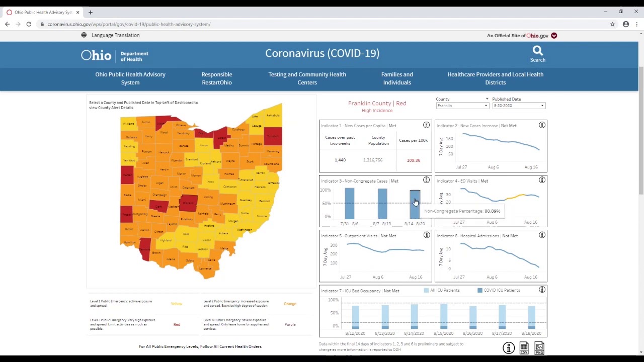Download dashboard as PNG icon
Screen dimensions: 644x362
pos(539,347)
